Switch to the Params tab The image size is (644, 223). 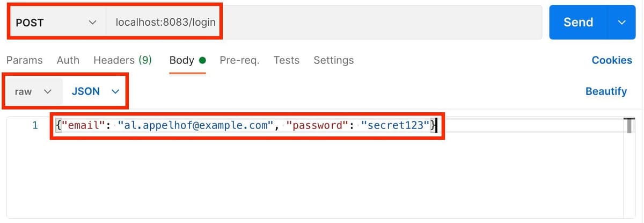(24, 60)
